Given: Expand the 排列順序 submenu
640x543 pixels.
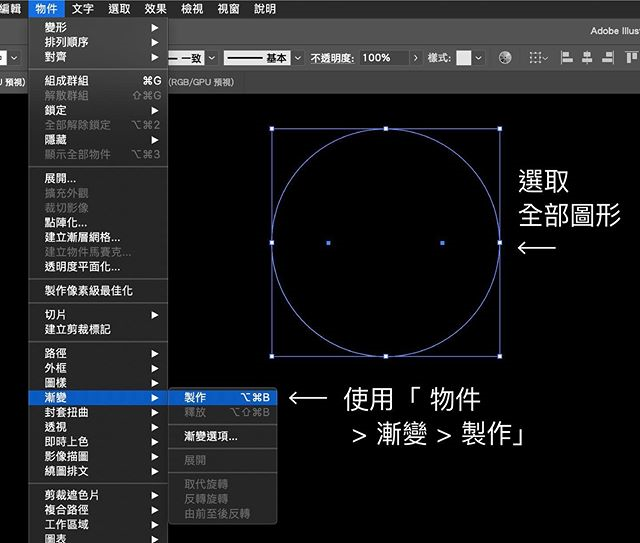Looking at the screenshot, I should tap(98, 42).
